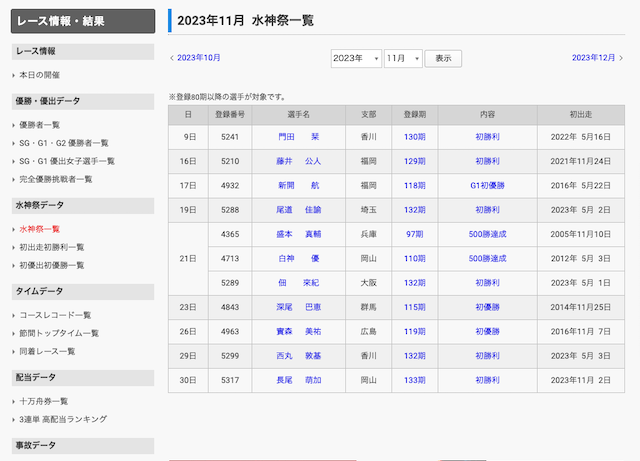The image size is (640, 461).
Task: Click the 選手名 column header
Action: pos(298,115)
